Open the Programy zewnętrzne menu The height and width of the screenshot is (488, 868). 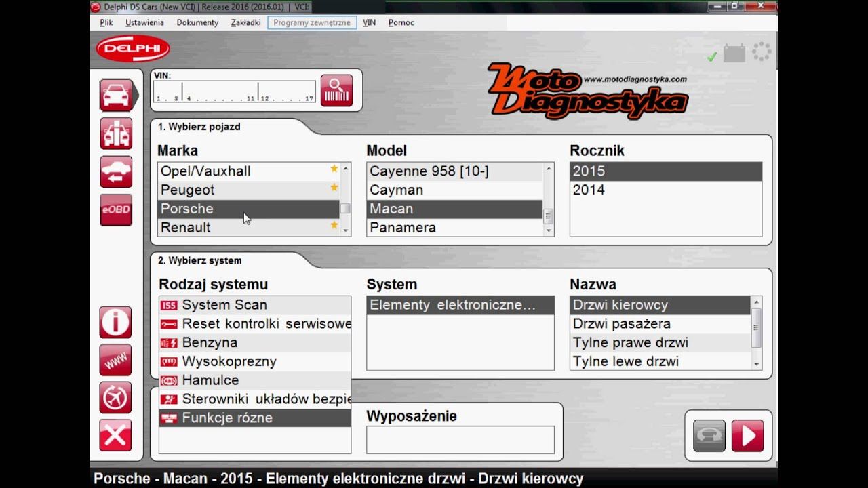pos(312,22)
